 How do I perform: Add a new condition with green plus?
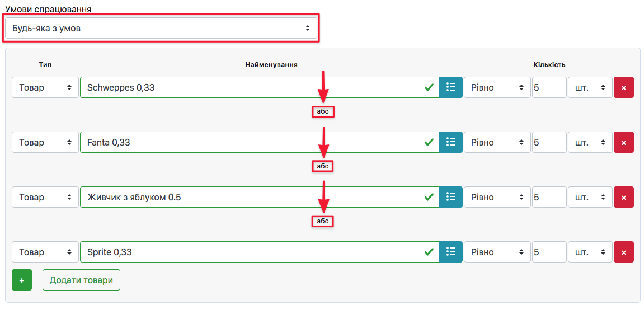point(22,280)
